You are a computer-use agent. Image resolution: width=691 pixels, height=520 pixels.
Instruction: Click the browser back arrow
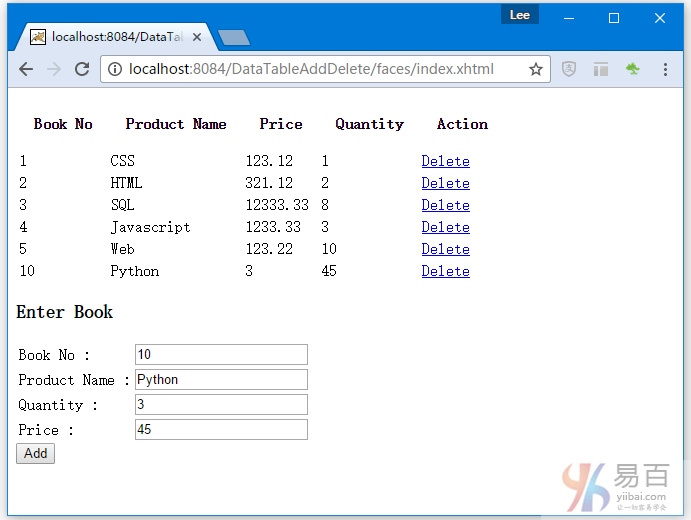click(x=26, y=69)
